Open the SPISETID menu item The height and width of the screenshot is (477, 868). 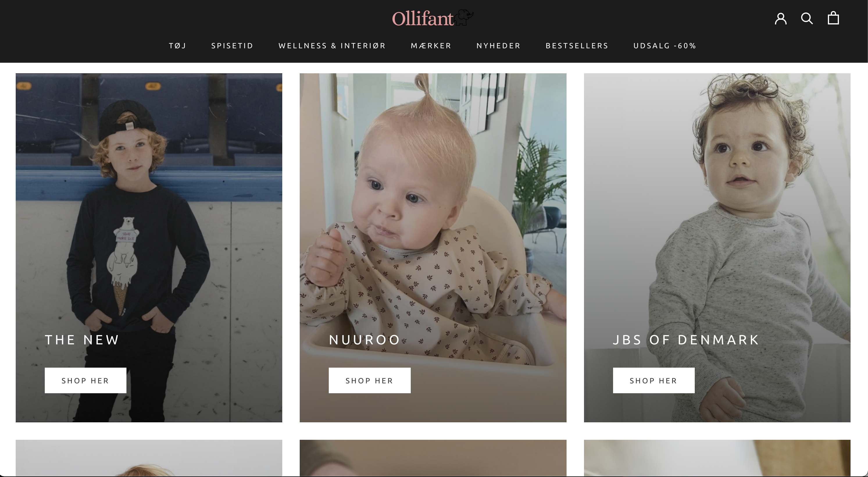click(x=232, y=46)
